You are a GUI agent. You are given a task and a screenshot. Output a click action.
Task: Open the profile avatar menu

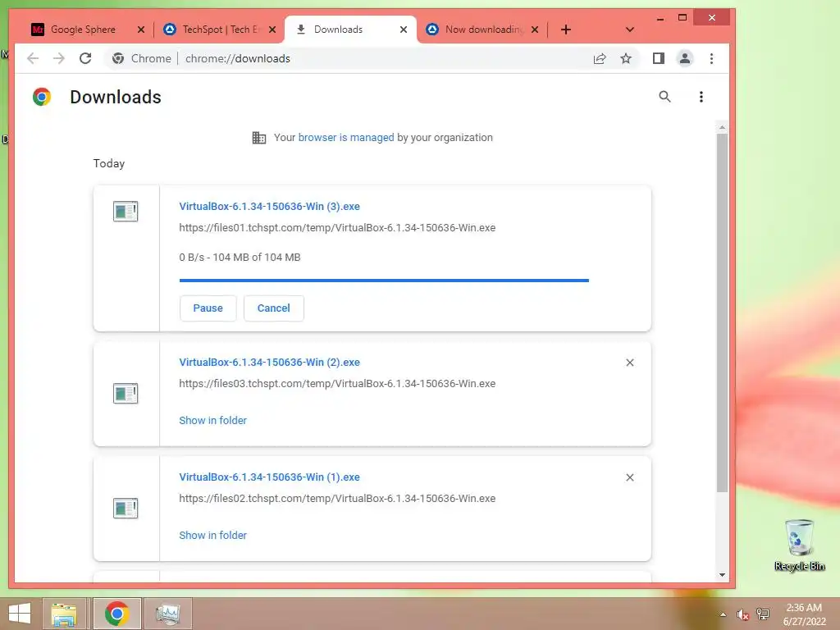click(x=685, y=58)
